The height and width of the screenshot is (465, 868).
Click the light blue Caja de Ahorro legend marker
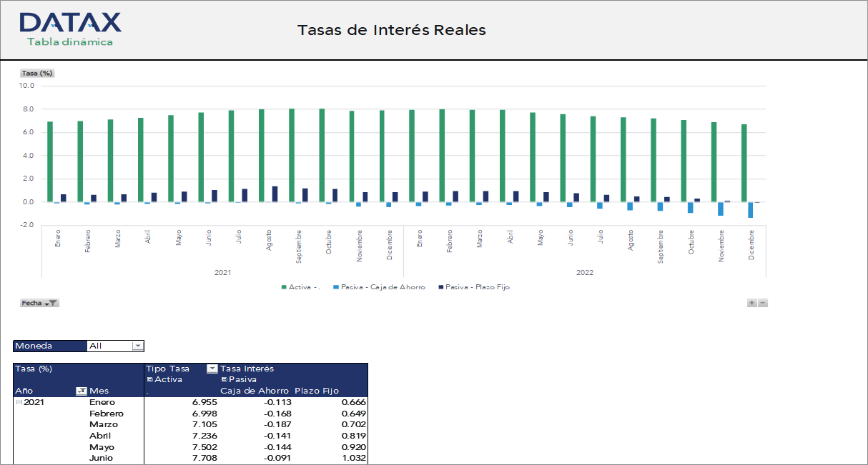[x=335, y=287]
